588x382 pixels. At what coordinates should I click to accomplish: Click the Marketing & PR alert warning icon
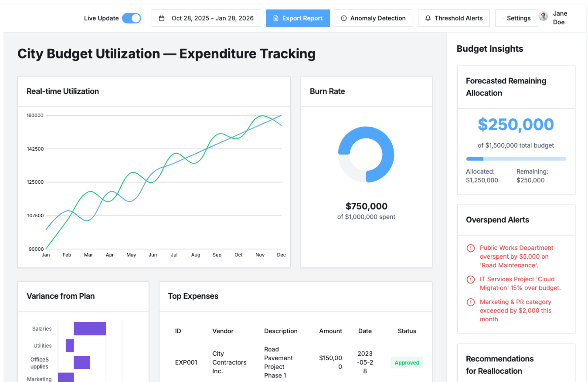click(x=470, y=302)
